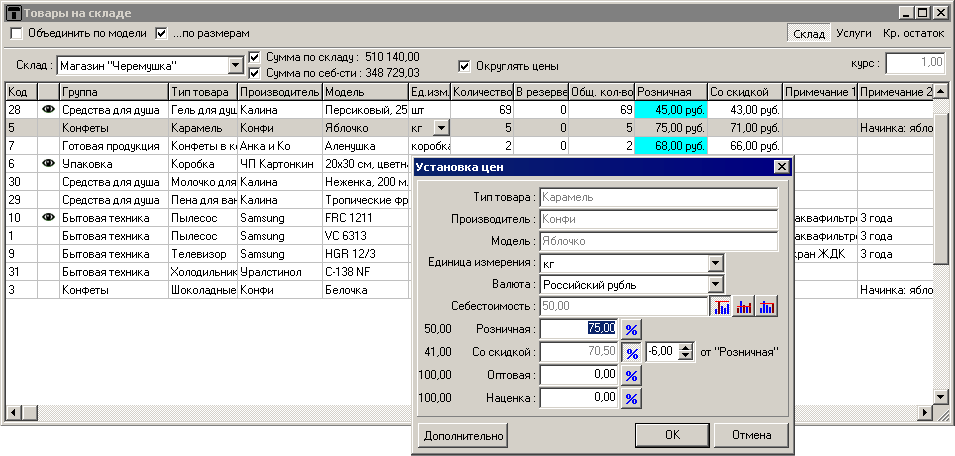Select the HGR 12/3 model cell
Screen dimensions: 955x456
(x=365, y=254)
